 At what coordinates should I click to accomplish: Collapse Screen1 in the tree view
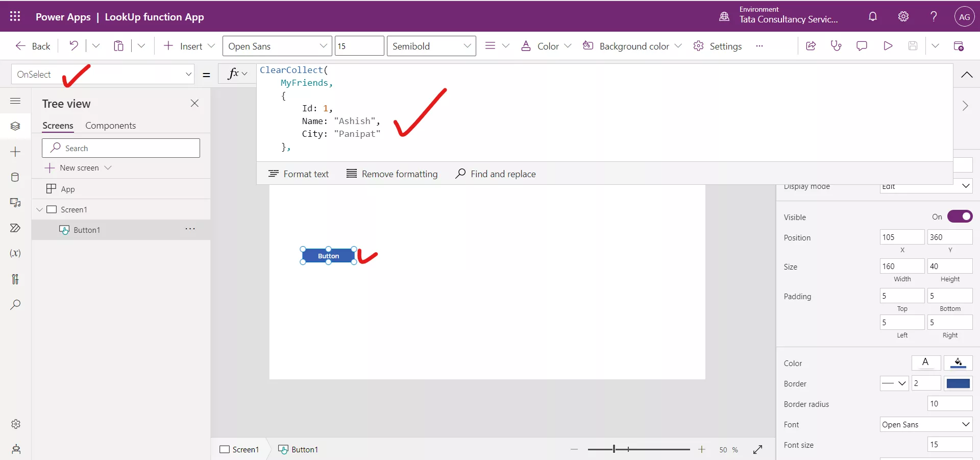pyautogui.click(x=40, y=209)
